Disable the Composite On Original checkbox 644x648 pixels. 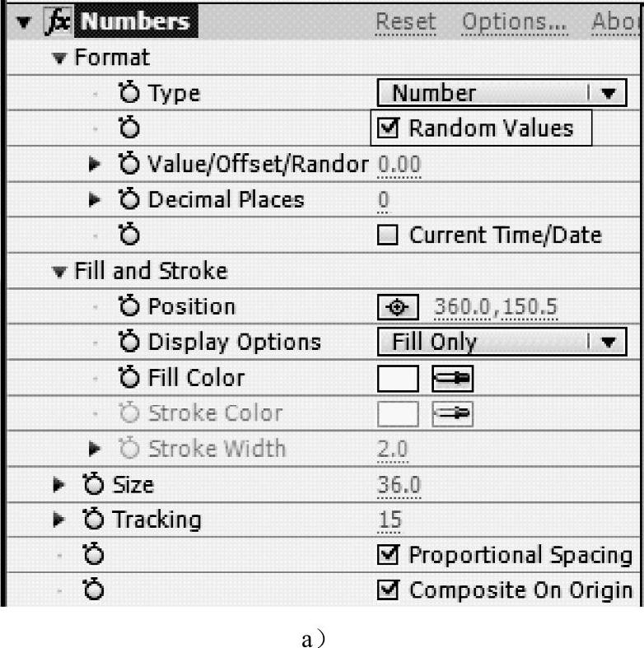point(391,590)
